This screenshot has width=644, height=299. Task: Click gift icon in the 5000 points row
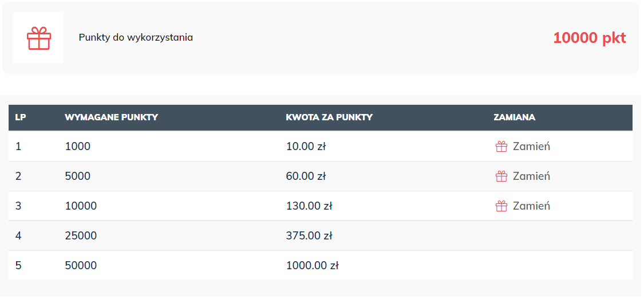[x=501, y=176]
